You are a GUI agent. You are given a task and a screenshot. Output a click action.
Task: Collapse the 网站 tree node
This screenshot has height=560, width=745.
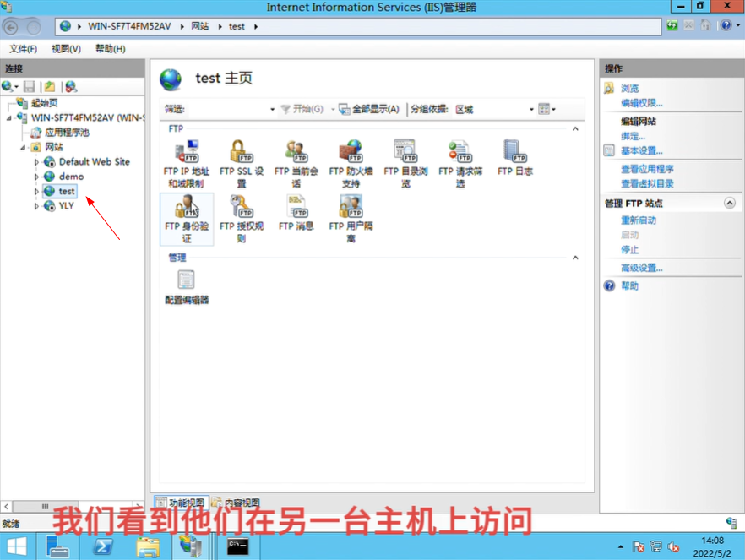[x=22, y=147]
